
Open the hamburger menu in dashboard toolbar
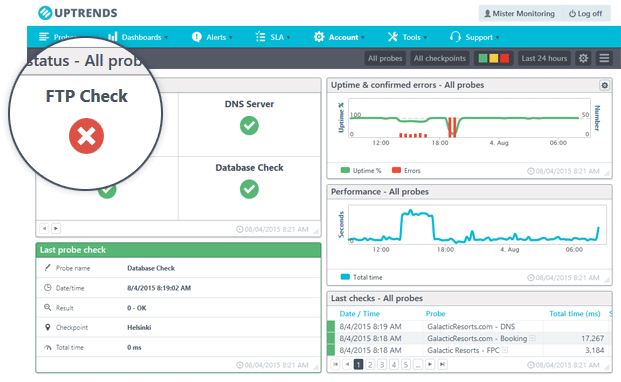[x=604, y=58]
